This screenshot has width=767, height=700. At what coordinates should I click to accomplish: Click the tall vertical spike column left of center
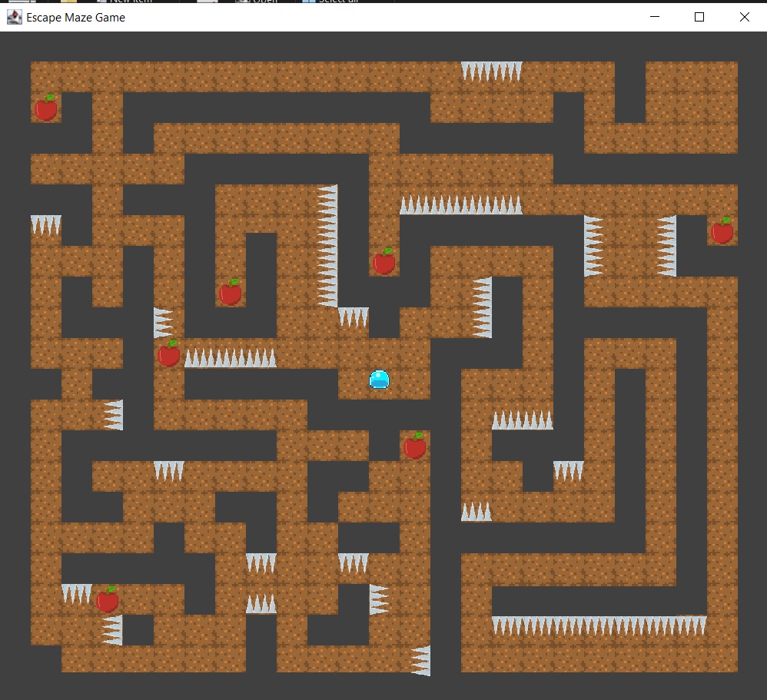327,246
